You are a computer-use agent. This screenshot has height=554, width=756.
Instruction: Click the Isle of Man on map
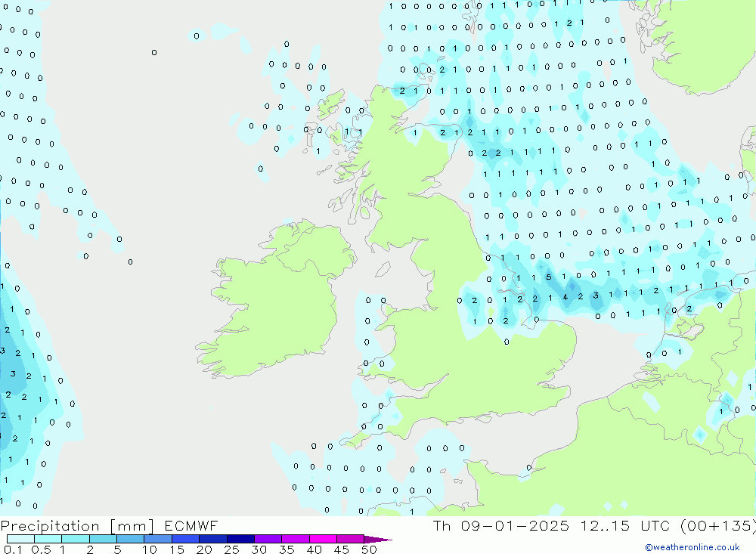point(383,268)
